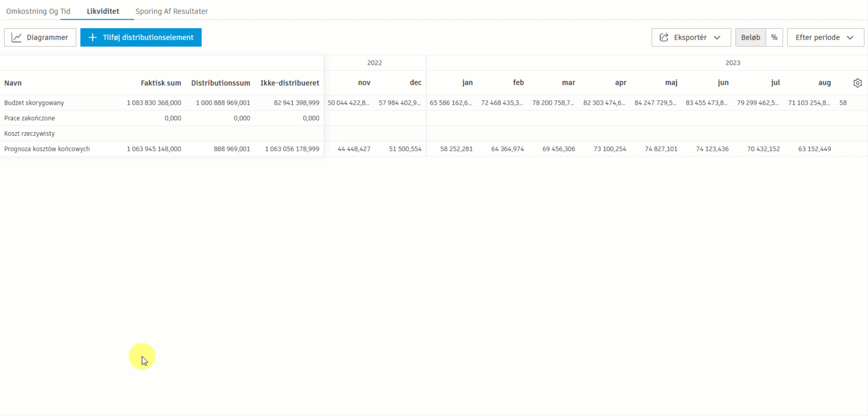This screenshot has width=868, height=416.
Task: Click the plus icon for adding distribution element
Action: (93, 37)
